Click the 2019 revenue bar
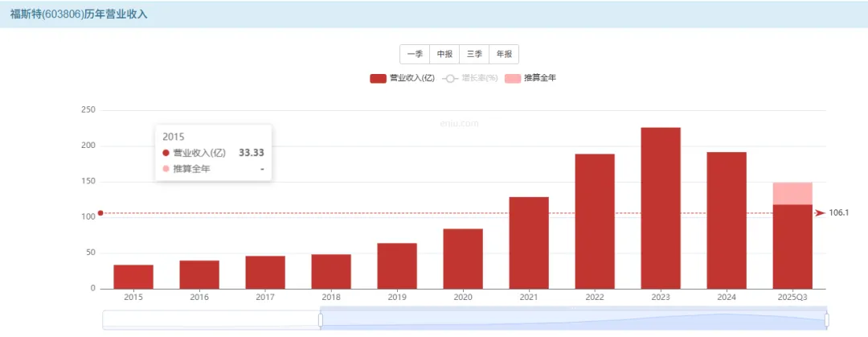The height and width of the screenshot is (337, 868). click(397, 266)
